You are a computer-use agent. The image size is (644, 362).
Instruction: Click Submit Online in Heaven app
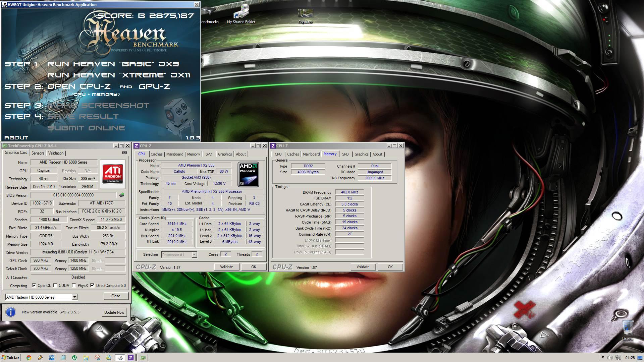(86, 128)
